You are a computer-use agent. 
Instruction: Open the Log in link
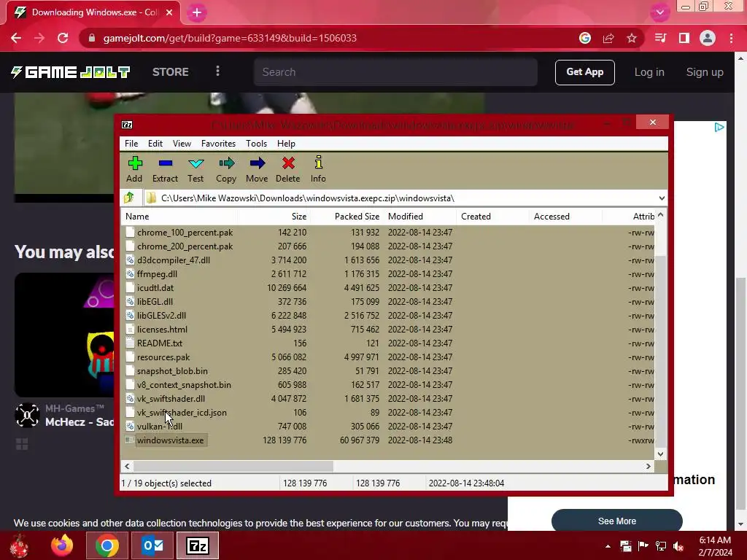(649, 72)
